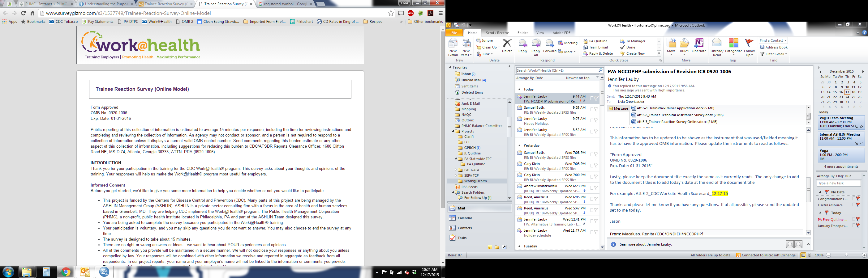Screen dimensions: 868x278
Task: Open the Tasks navigation button
Action: [x=479, y=238]
